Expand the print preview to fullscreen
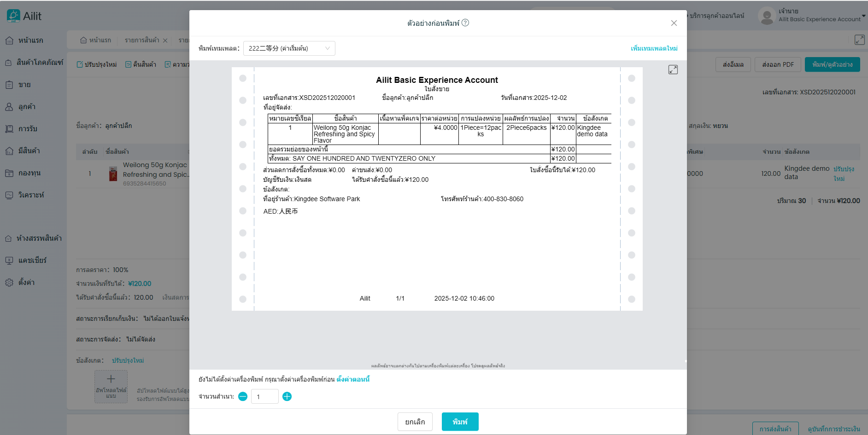The image size is (868, 435). (x=673, y=70)
